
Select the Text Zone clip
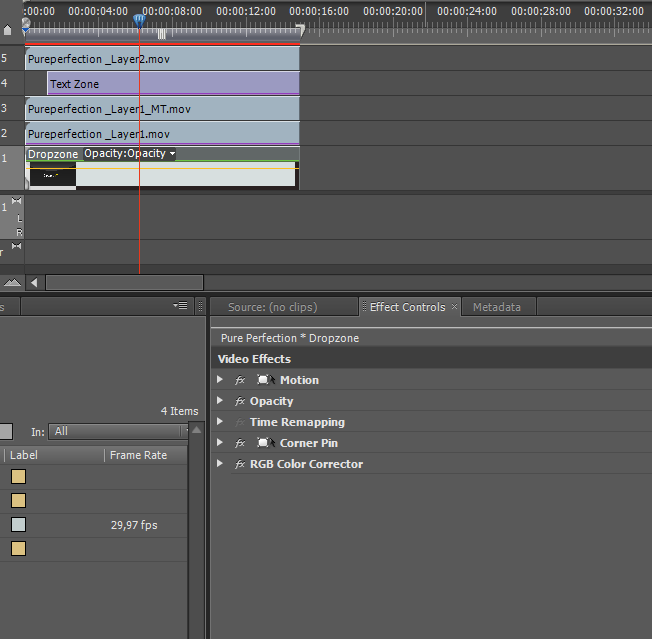tap(173, 84)
